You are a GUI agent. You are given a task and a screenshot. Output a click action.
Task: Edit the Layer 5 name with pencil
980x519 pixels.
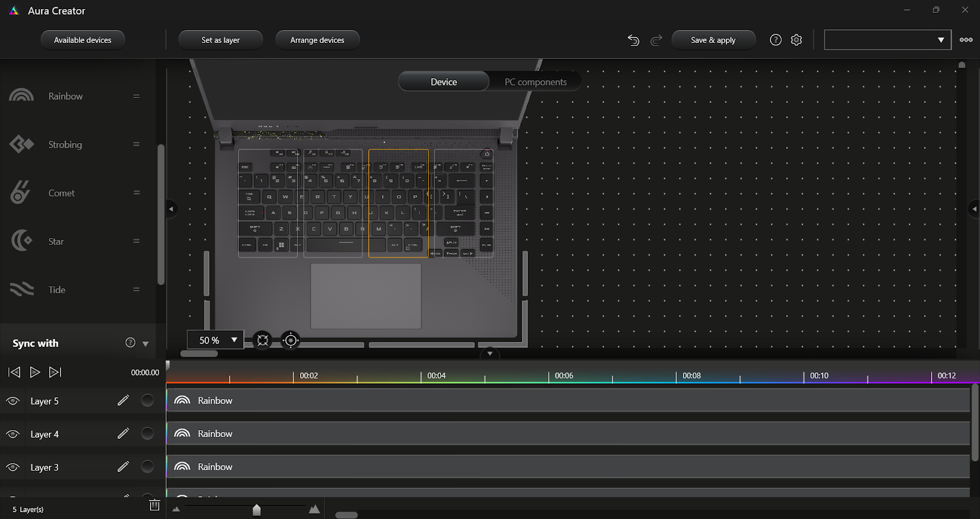(x=123, y=400)
